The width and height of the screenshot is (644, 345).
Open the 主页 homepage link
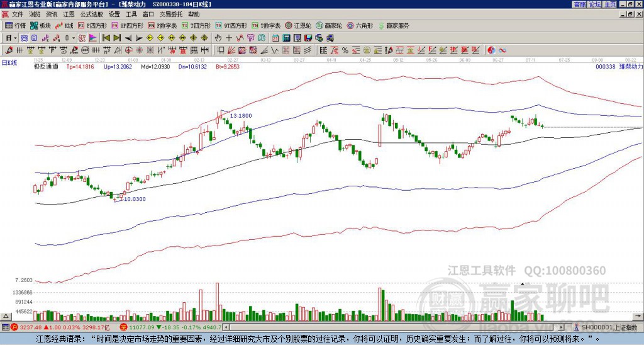pos(609,4)
